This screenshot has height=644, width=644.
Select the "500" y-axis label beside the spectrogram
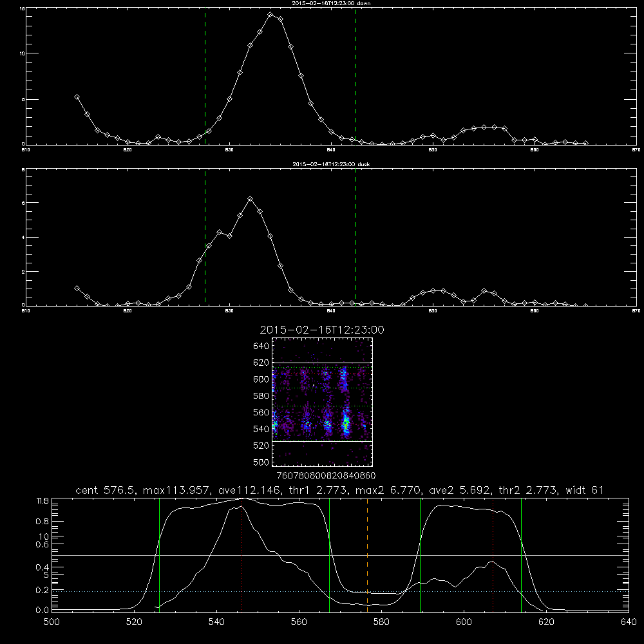pyautogui.click(x=261, y=462)
